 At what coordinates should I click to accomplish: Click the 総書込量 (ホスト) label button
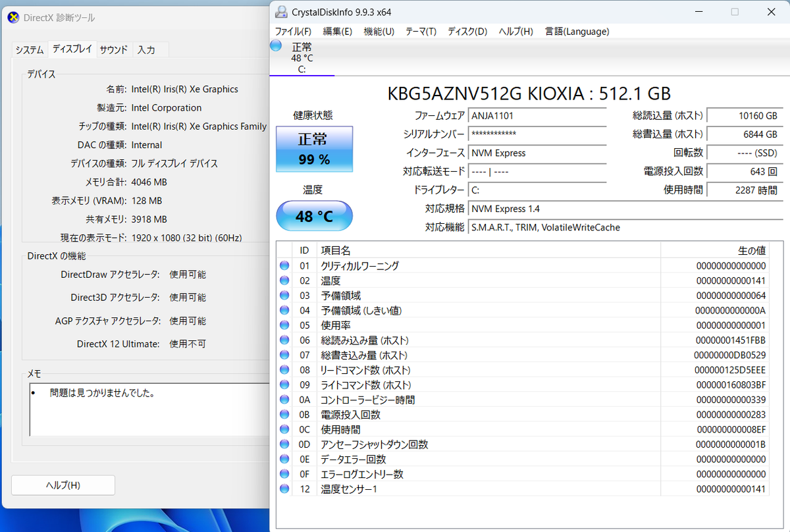tap(668, 134)
